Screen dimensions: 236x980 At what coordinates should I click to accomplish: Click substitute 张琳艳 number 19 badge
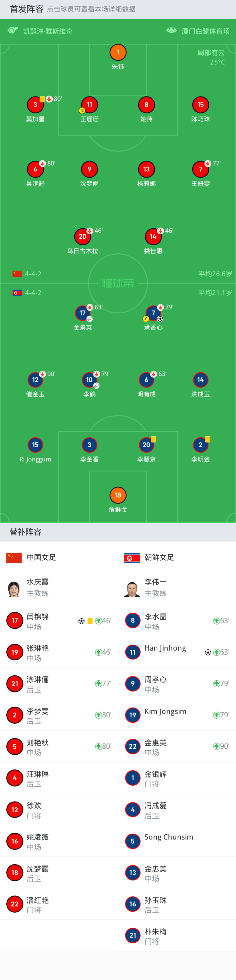coord(15,652)
